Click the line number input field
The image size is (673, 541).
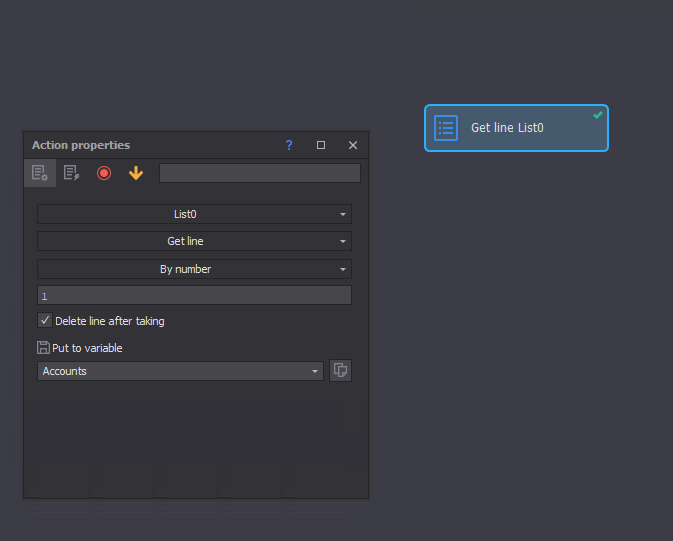pyautogui.click(x=194, y=296)
